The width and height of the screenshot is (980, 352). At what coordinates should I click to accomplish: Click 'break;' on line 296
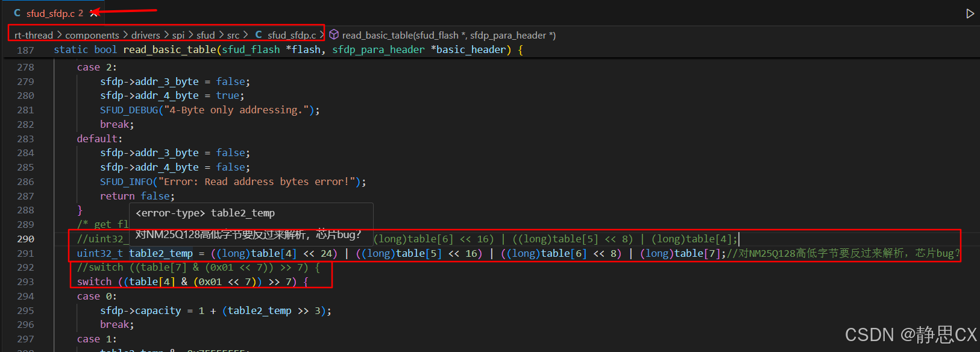(x=118, y=325)
